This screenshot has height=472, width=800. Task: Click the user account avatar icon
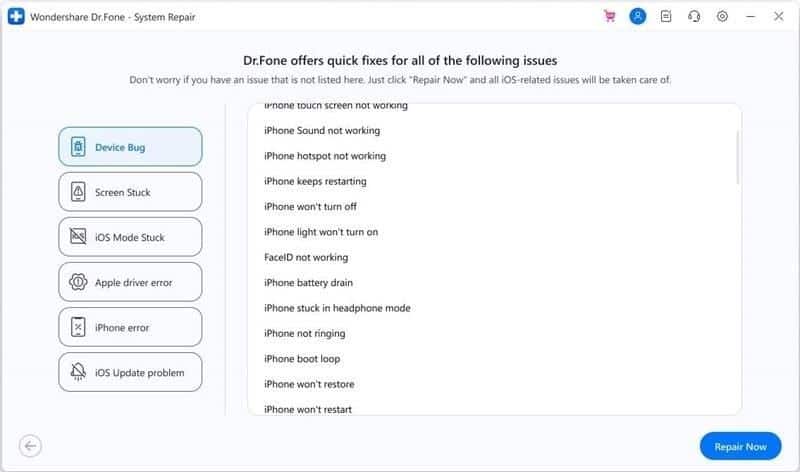click(x=638, y=17)
